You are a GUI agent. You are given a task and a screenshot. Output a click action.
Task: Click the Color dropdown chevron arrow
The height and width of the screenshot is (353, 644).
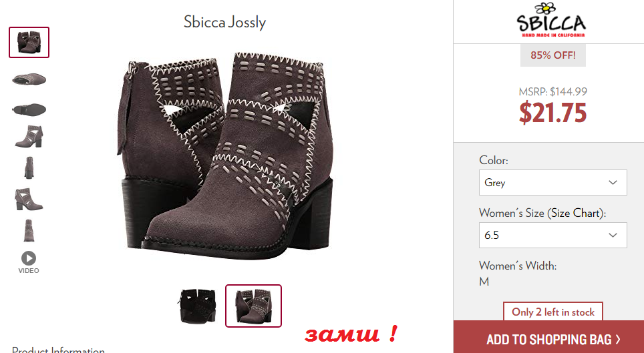pos(613,182)
